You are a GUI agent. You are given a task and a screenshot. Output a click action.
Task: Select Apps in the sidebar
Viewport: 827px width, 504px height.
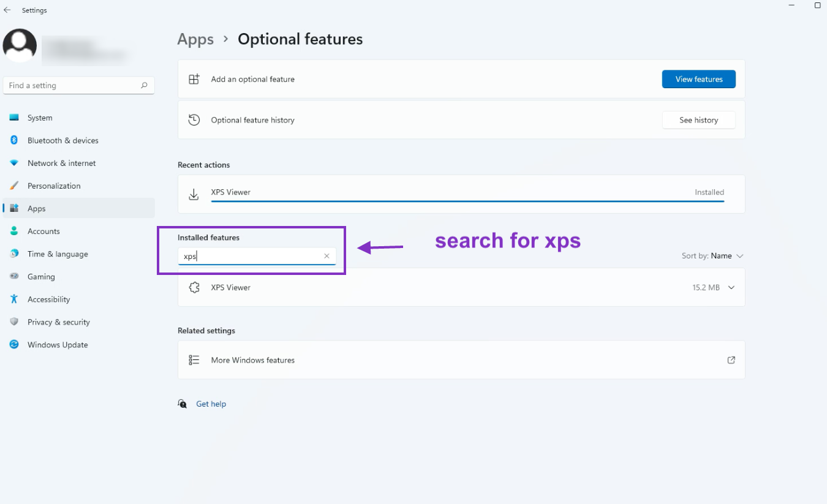click(78, 208)
